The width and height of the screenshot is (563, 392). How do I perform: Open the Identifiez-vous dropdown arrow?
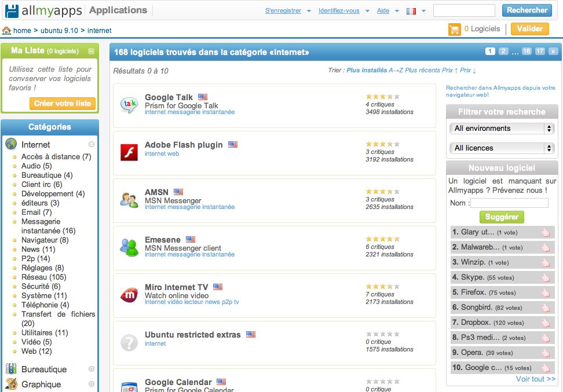[x=367, y=11]
